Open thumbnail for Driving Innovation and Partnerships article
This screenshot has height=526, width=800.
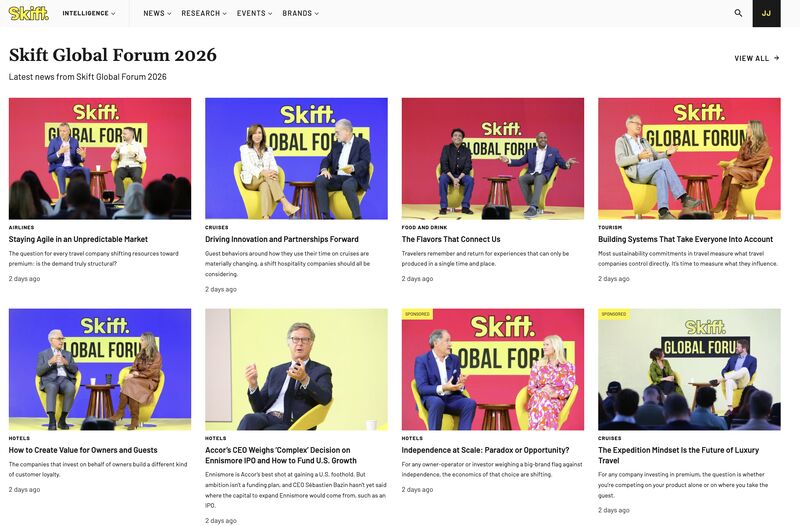tap(296, 159)
